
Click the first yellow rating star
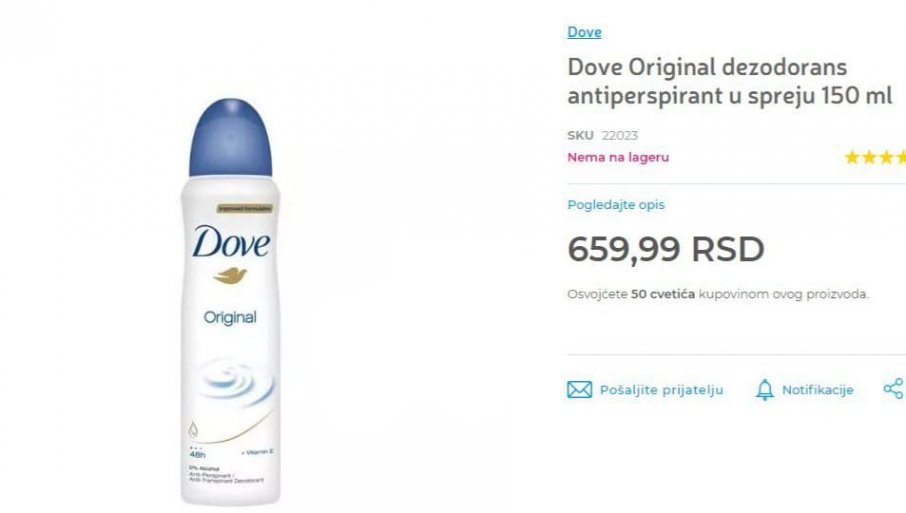pos(852,157)
